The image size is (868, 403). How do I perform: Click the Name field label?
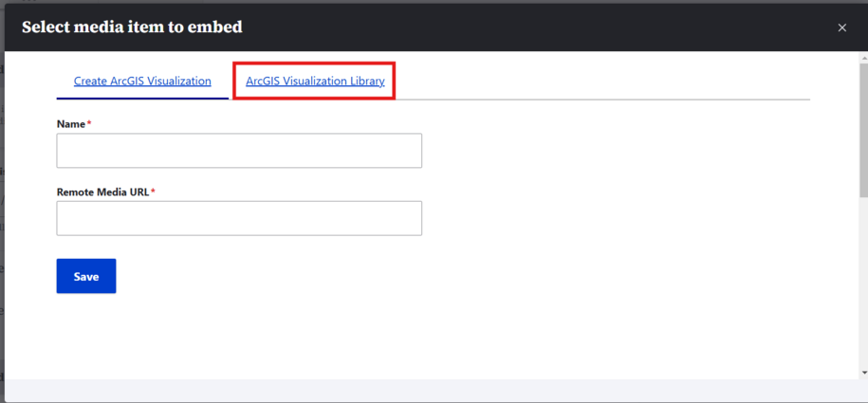(x=71, y=124)
